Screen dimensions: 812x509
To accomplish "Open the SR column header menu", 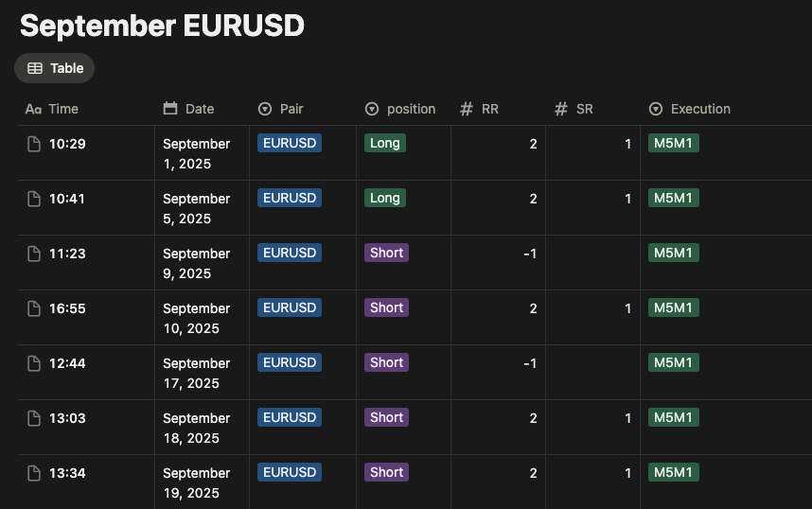I will click(593, 109).
